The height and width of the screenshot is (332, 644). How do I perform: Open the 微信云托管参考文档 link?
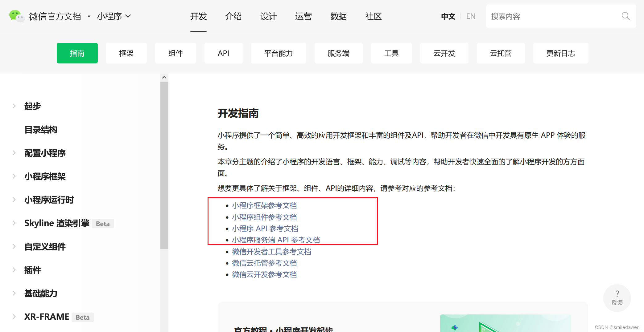tap(264, 263)
